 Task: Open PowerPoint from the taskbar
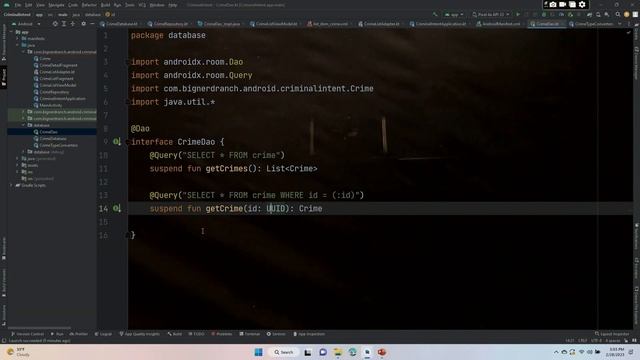coord(382,352)
